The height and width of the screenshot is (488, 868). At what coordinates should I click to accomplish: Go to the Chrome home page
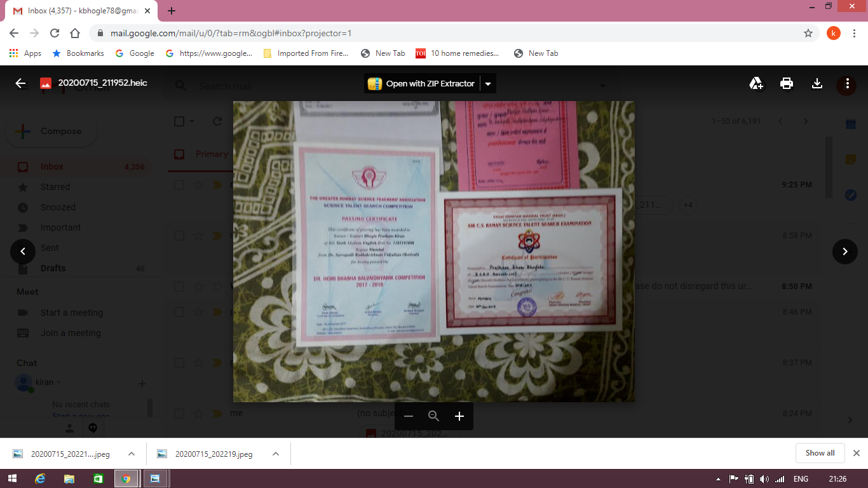point(75,33)
